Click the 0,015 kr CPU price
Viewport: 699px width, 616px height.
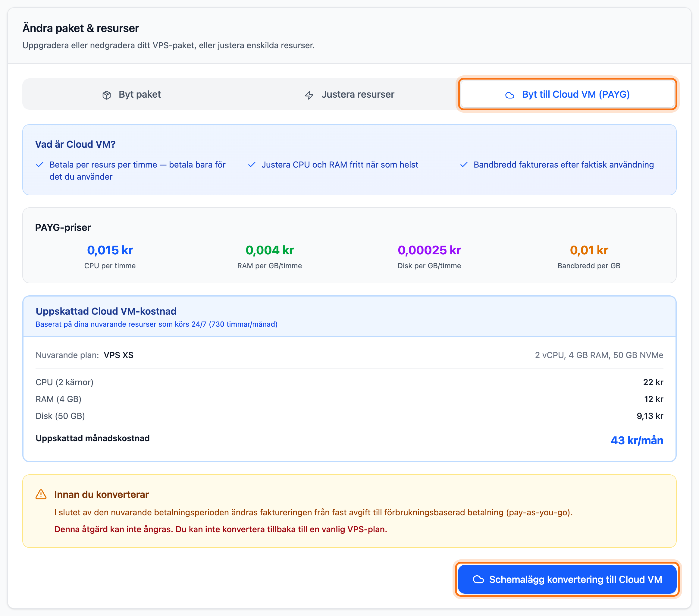tap(110, 250)
